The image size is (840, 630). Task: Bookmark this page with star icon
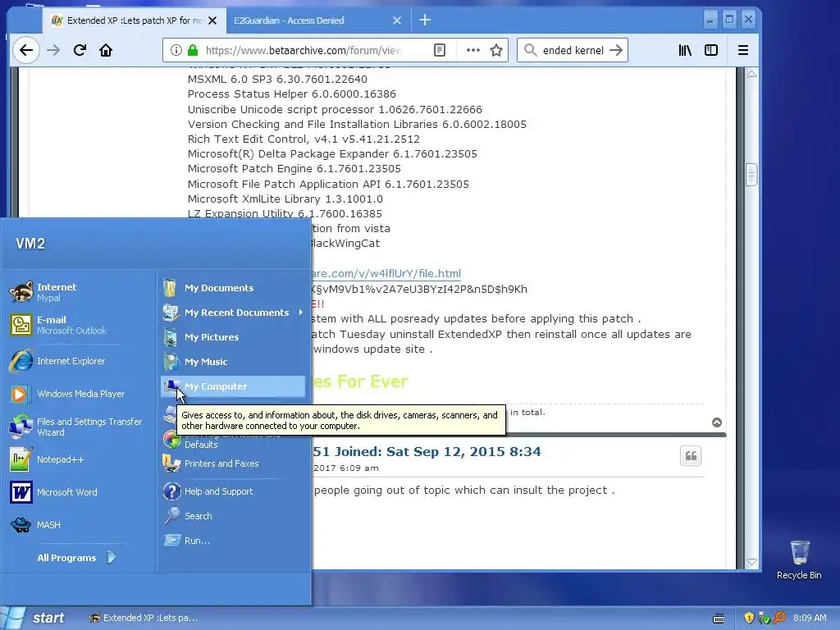click(x=496, y=50)
